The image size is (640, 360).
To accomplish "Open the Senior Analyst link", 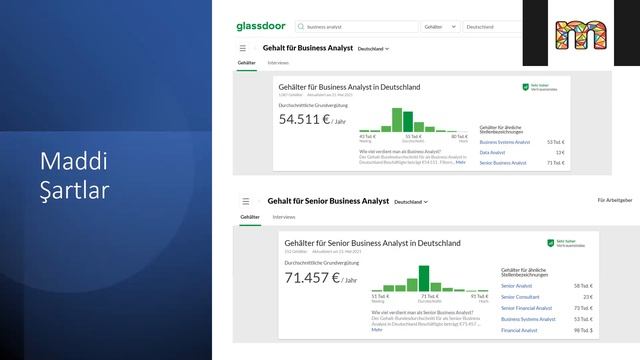I will [516, 286].
